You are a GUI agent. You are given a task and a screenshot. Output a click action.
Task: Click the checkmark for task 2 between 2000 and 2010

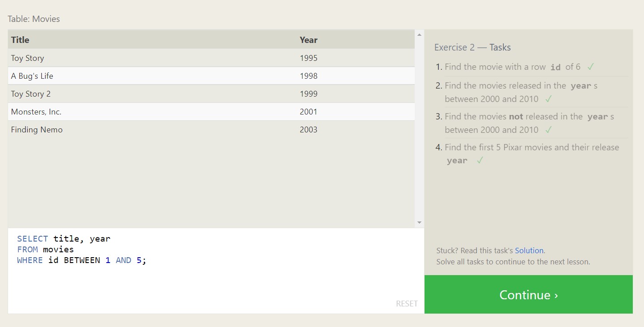pyautogui.click(x=549, y=99)
